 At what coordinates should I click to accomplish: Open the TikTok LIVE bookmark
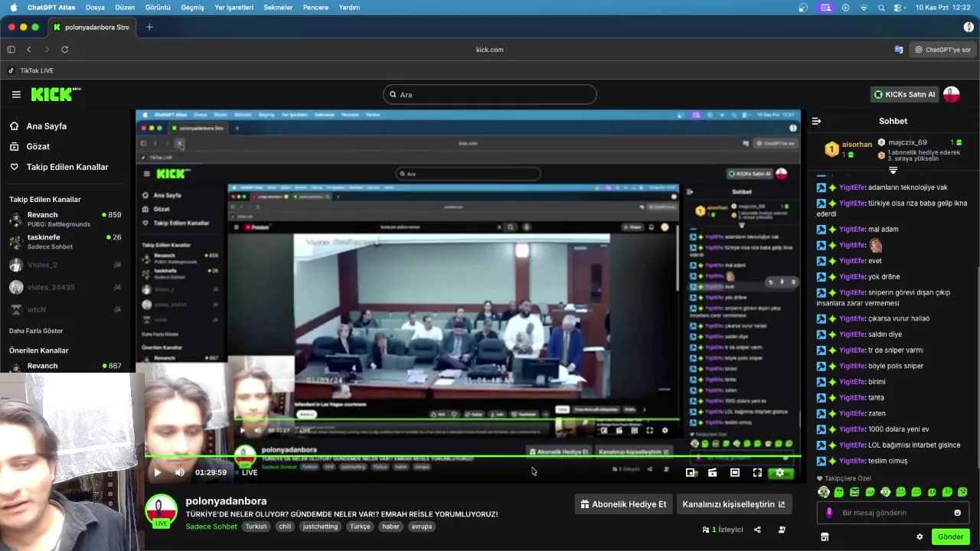(31, 70)
